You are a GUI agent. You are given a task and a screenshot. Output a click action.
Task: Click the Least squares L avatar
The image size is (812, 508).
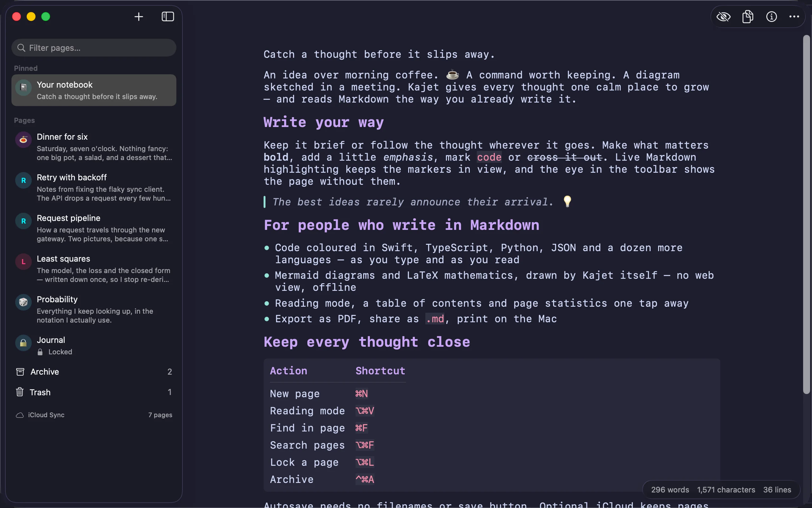[23, 262]
